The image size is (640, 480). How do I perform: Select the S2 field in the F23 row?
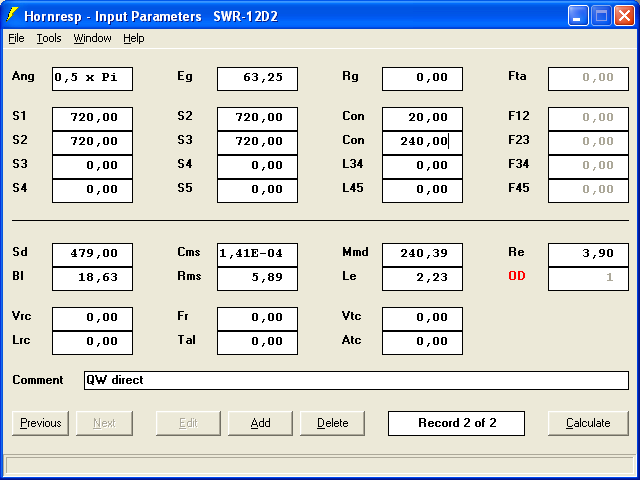click(x=92, y=143)
